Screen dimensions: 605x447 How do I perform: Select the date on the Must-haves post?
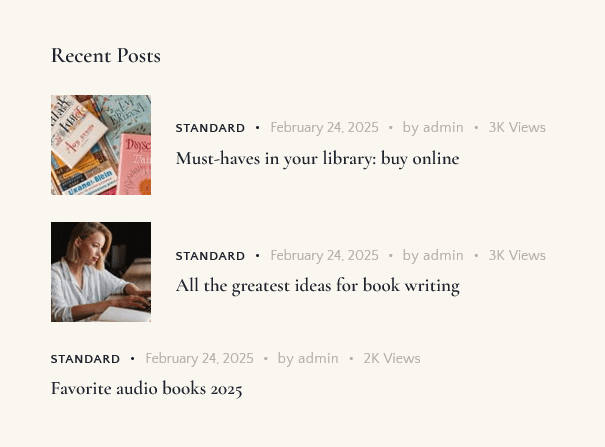(324, 128)
